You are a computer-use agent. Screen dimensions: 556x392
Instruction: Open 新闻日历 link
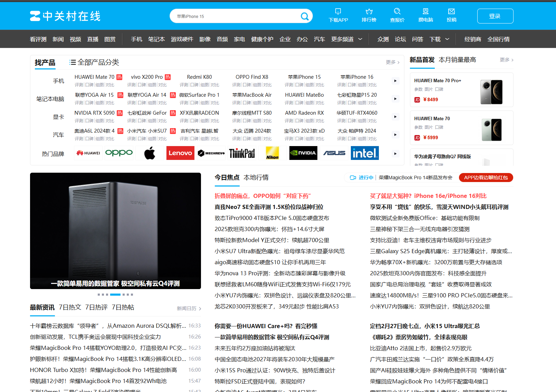coord(189,308)
